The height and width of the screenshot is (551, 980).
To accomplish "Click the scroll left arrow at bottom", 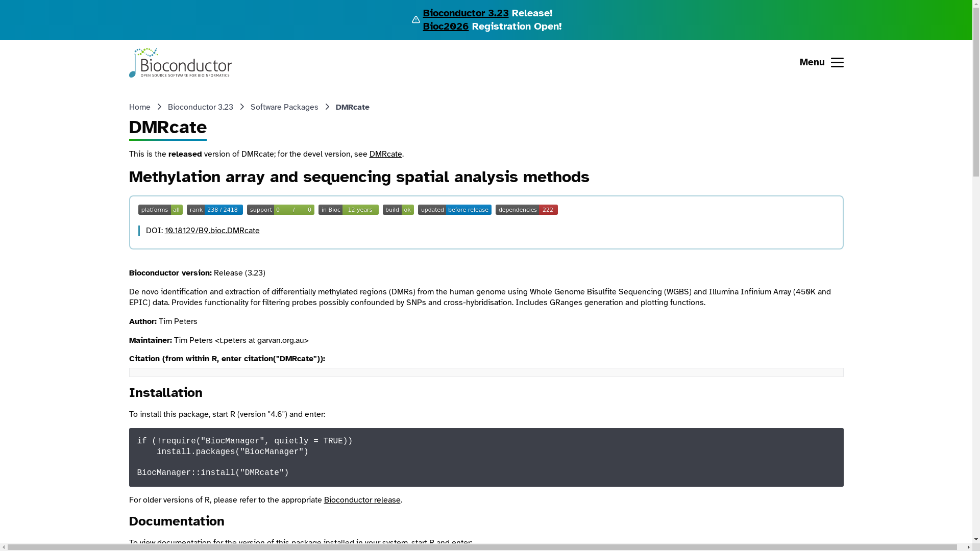I will 4,547.
